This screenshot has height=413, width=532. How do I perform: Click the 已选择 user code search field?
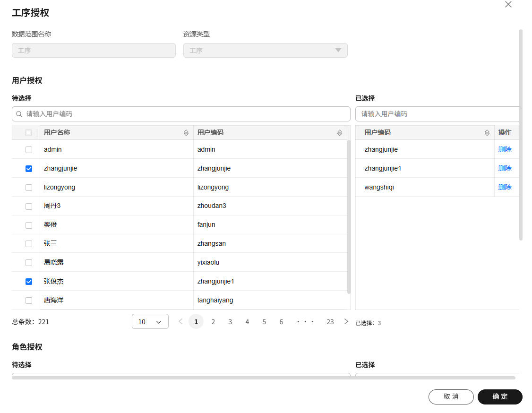(437, 114)
